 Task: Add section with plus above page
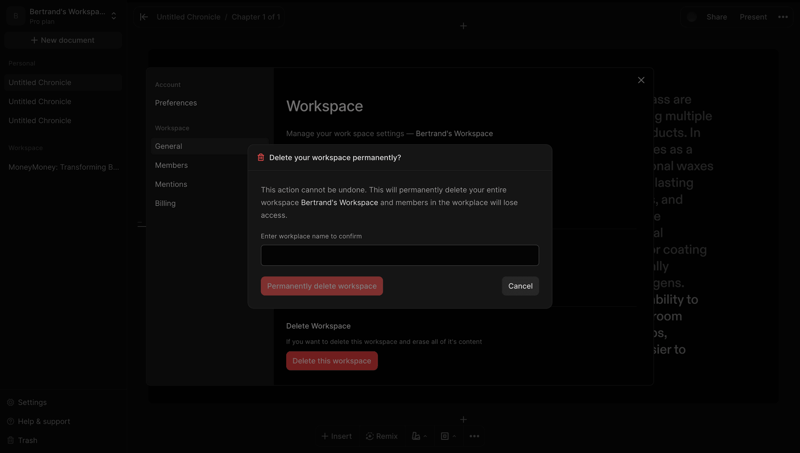(463, 26)
